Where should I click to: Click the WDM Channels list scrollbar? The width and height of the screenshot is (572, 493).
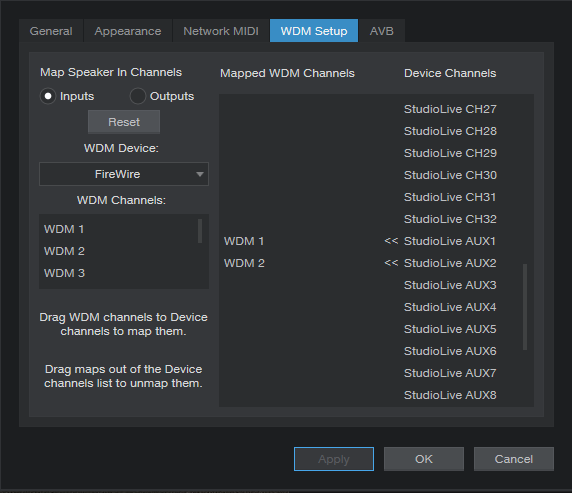[200, 231]
